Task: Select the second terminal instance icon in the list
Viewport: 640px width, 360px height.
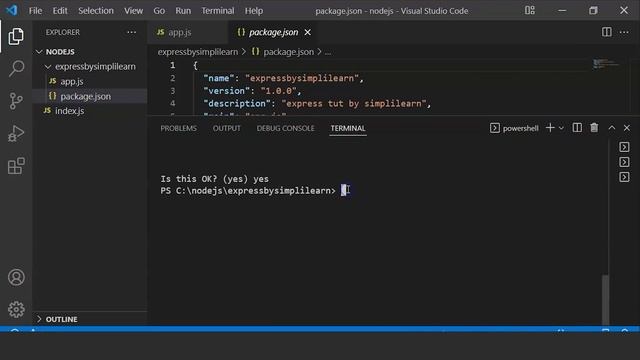Action: tap(624, 162)
